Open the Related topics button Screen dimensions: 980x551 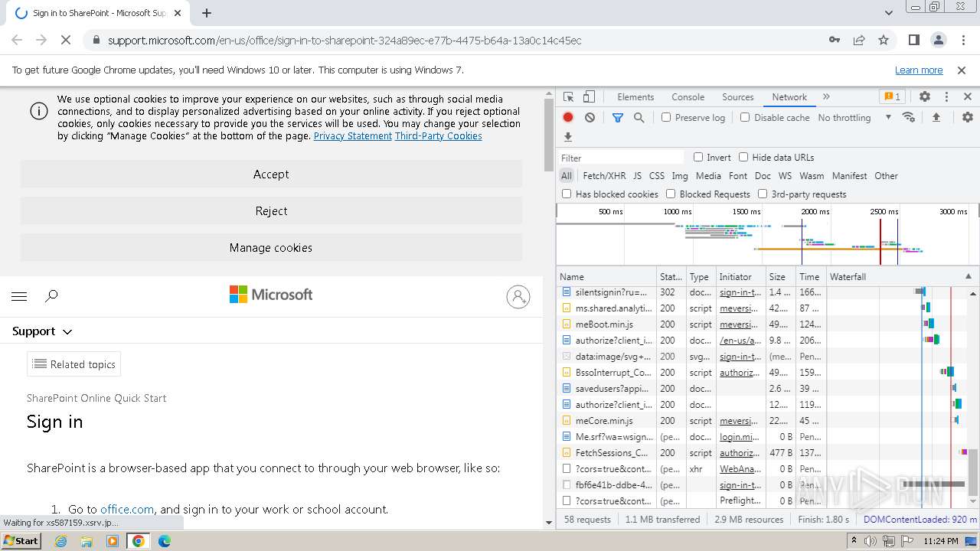pyautogui.click(x=73, y=364)
